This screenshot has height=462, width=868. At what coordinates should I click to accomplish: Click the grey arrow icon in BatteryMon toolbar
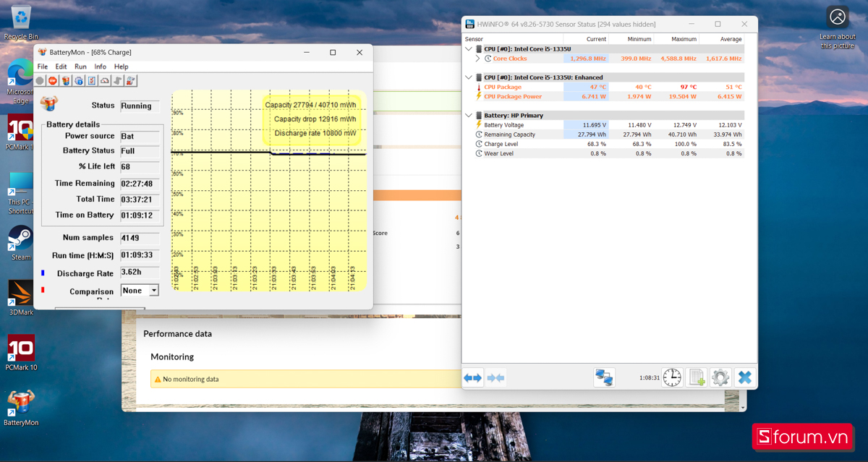(118, 81)
